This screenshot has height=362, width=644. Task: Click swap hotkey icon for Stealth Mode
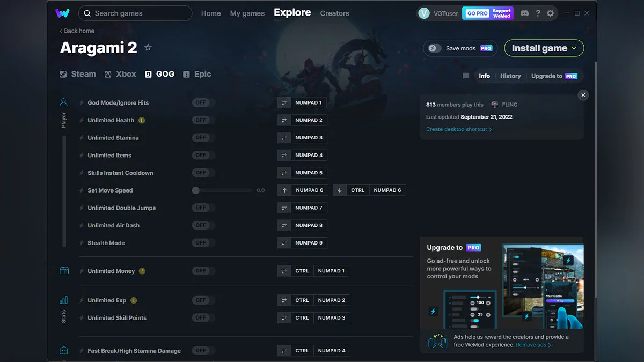[284, 243]
